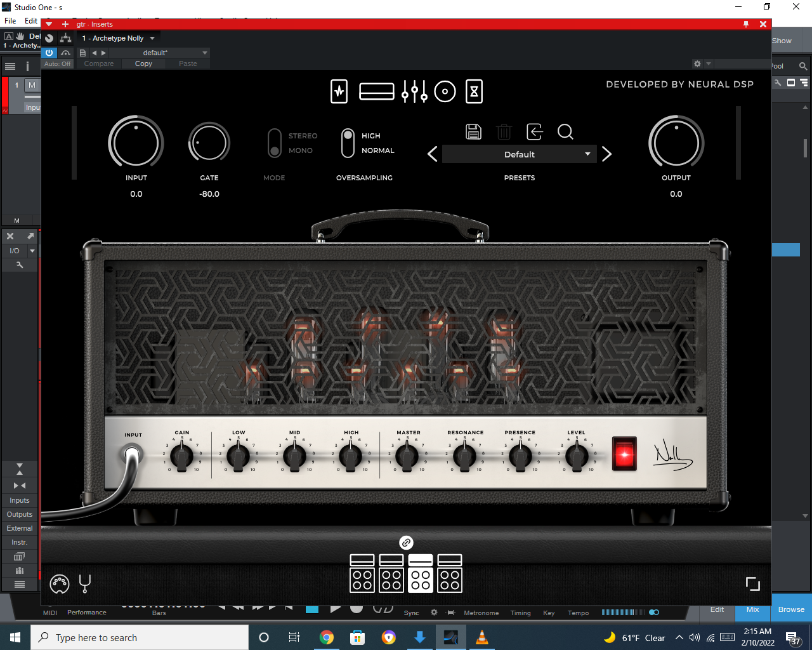Open the transport settings gear icon

[434, 613]
